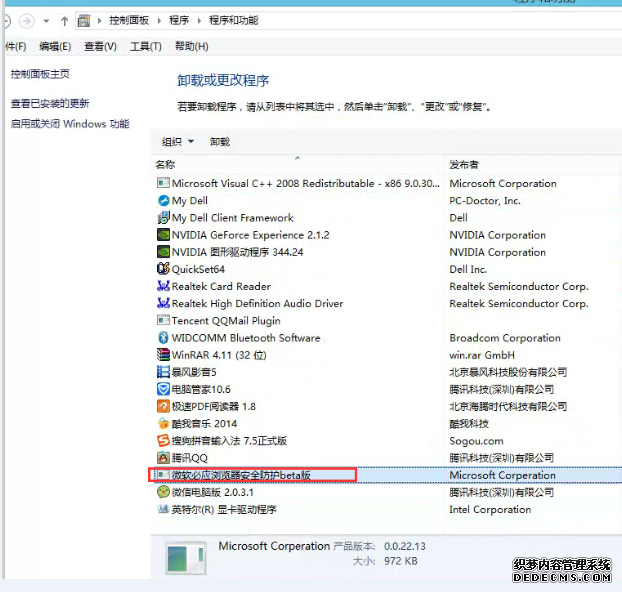Expand the arrow after 控制面板 in breadcrumb

click(x=159, y=21)
